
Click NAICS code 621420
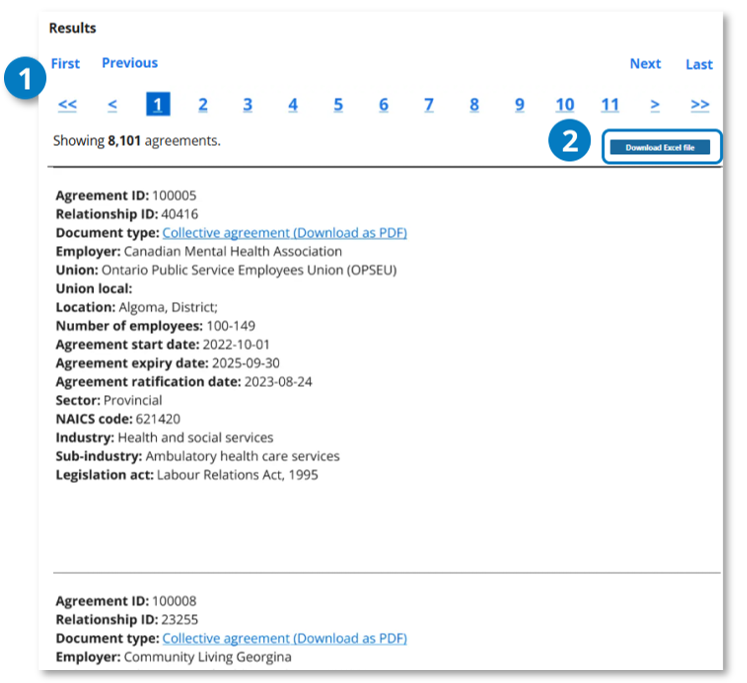tap(158, 419)
